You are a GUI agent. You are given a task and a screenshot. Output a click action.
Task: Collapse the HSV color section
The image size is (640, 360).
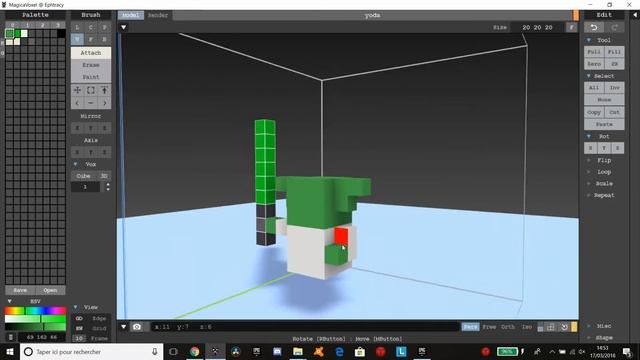(x=9, y=301)
